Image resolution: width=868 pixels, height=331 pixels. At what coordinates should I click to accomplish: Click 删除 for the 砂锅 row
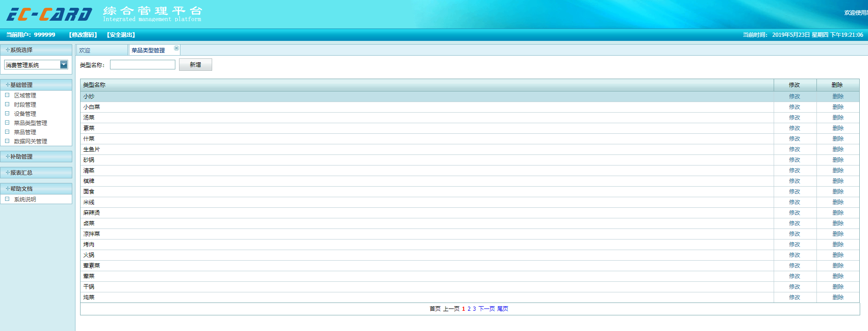pyautogui.click(x=838, y=160)
